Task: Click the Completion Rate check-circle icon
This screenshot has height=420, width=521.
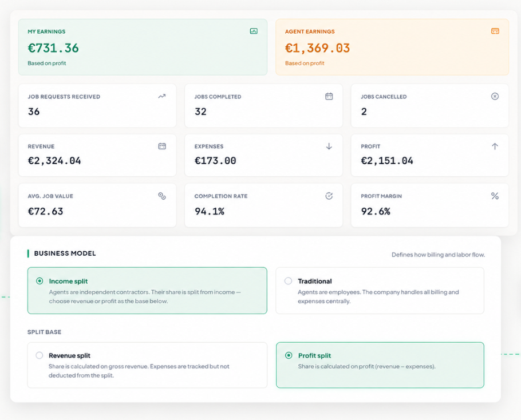Action: tap(329, 196)
